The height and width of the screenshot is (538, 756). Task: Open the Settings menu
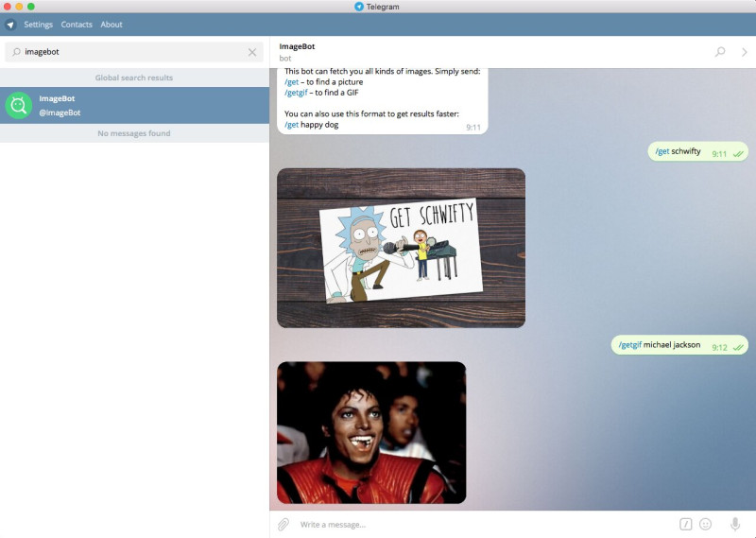38,25
